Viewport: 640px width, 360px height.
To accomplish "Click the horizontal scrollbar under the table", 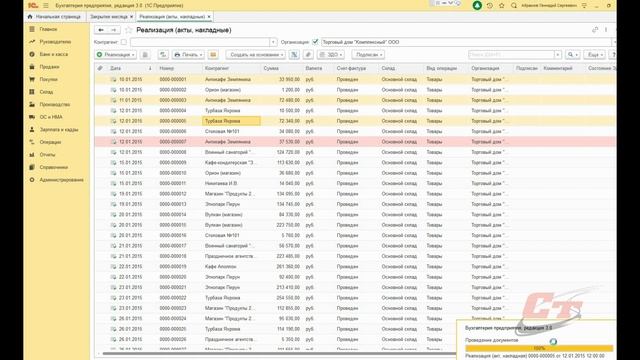I will click(x=279, y=353).
